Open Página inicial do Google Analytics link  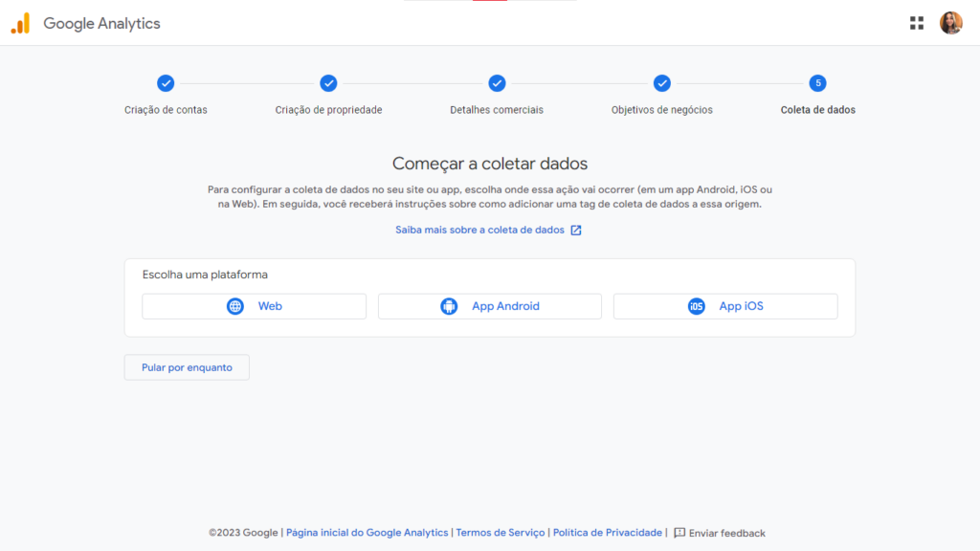(x=367, y=532)
